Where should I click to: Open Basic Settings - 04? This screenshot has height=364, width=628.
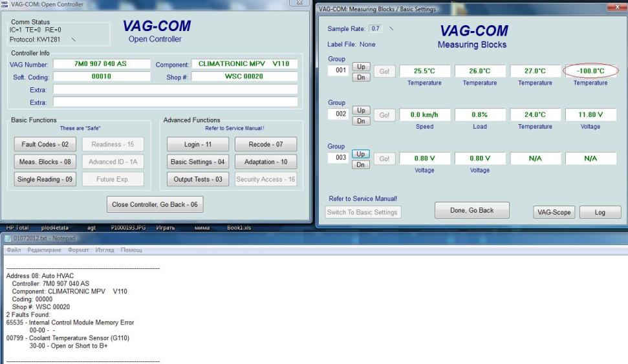(x=197, y=162)
